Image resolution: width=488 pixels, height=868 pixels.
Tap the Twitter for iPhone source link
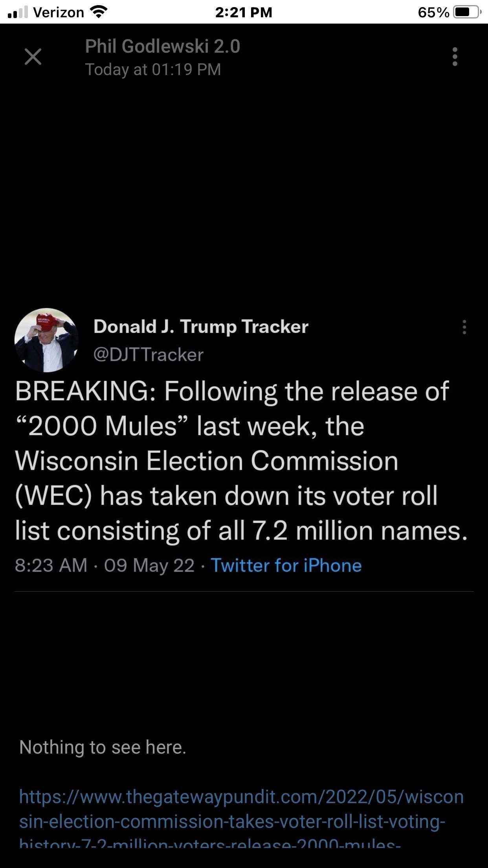pos(286,566)
